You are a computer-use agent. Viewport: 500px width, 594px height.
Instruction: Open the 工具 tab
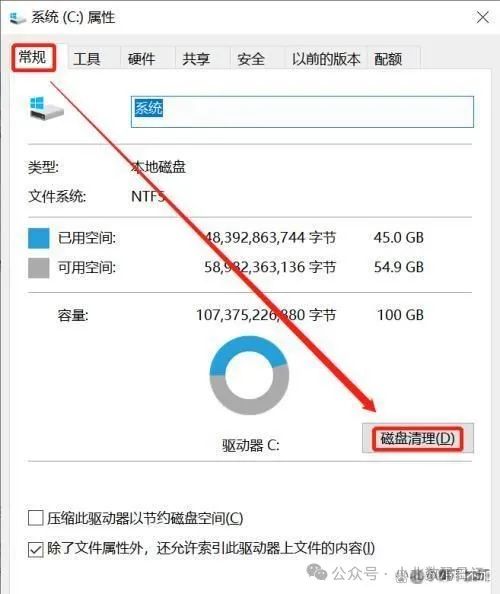click(87, 59)
